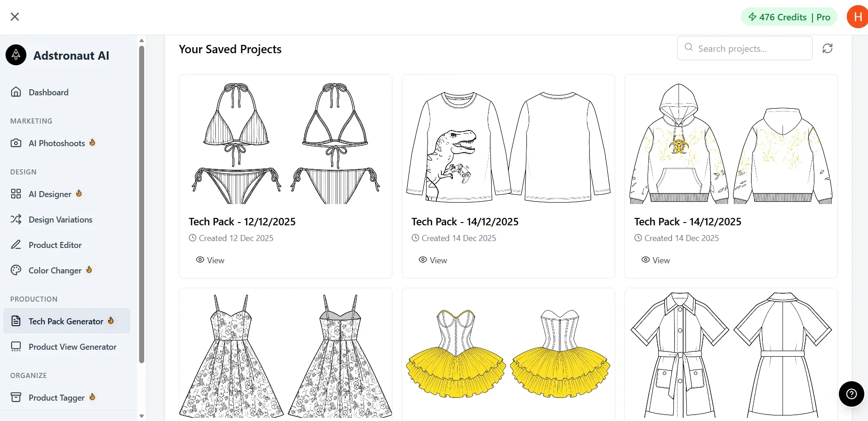View the bikini Tech Pack 12/12/2025 project
The image size is (868, 421).
coord(210,260)
